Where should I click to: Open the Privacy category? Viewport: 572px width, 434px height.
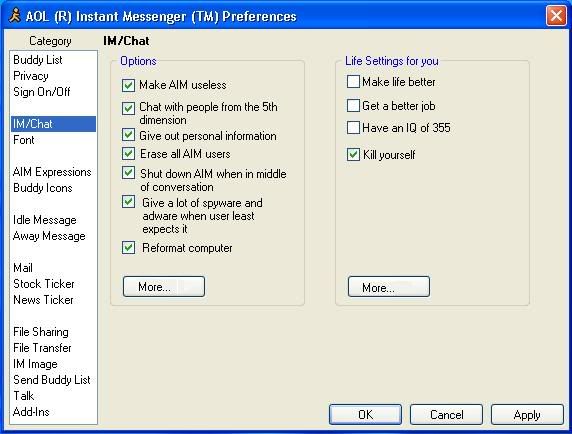pyautogui.click(x=31, y=76)
